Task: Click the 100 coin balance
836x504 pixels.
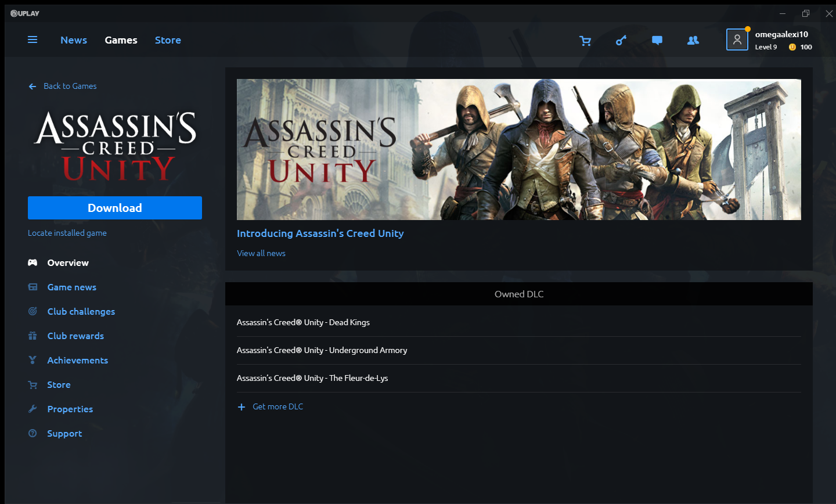Action: tap(806, 47)
